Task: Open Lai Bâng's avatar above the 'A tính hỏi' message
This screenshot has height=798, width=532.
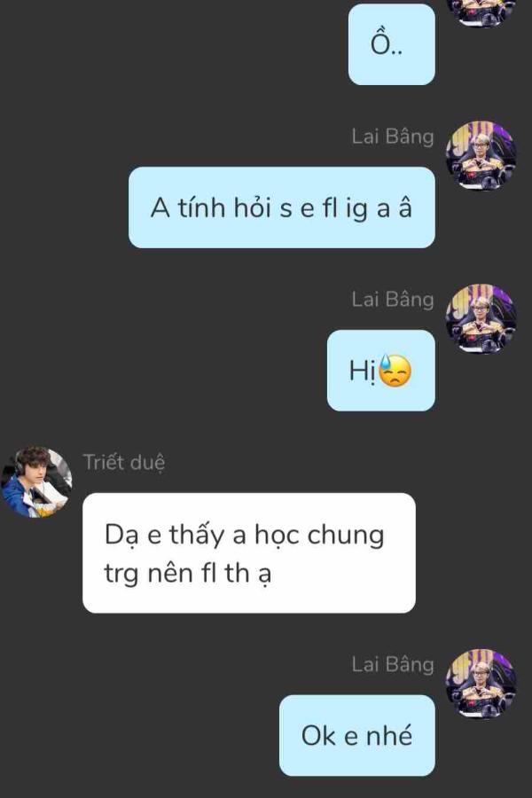Action: (481, 156)
